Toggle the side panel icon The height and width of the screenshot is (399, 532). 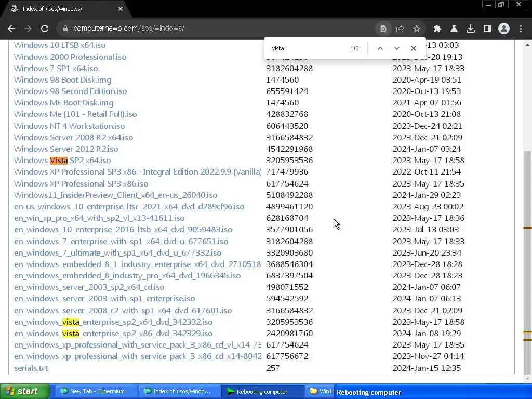(487, 29)
